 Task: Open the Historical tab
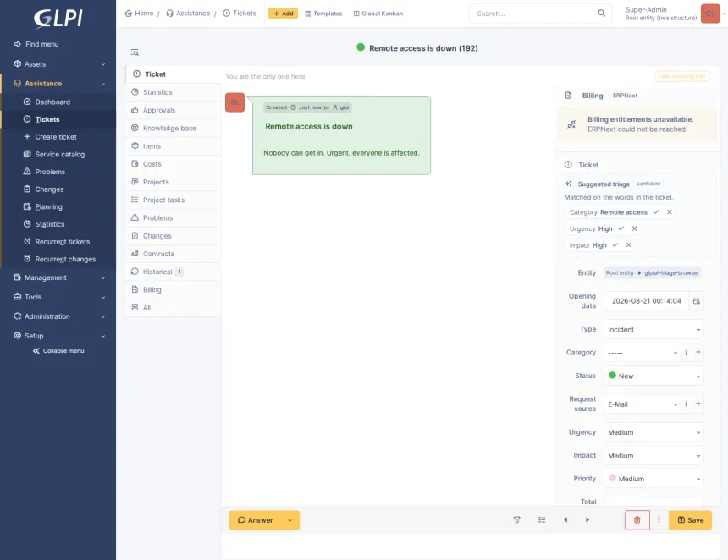point(173,272)
